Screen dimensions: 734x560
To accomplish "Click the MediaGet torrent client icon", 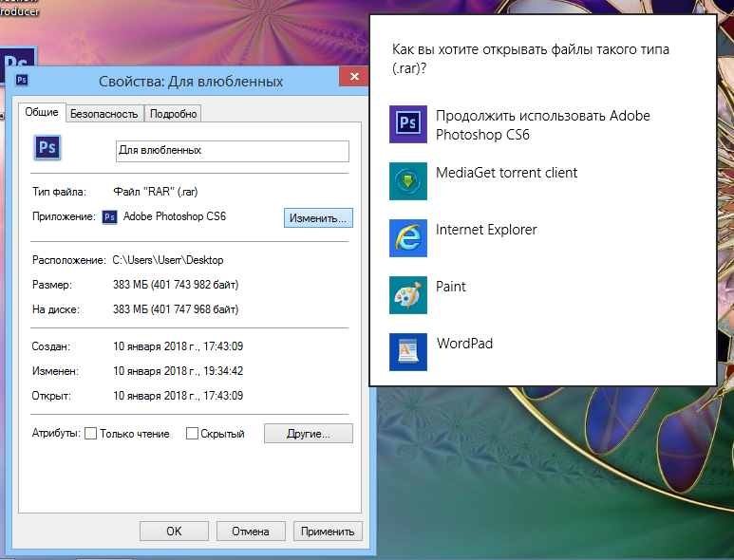I will coord(407,181).
